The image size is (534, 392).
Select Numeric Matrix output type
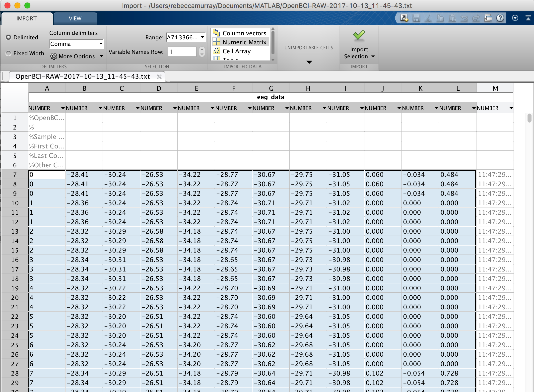point(244,42)
